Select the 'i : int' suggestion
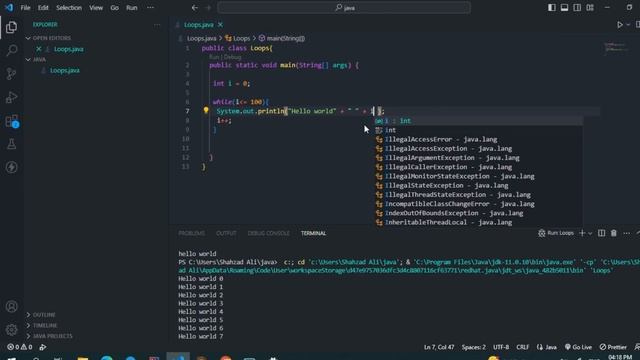The image size is (640, 360). [478, 121]
